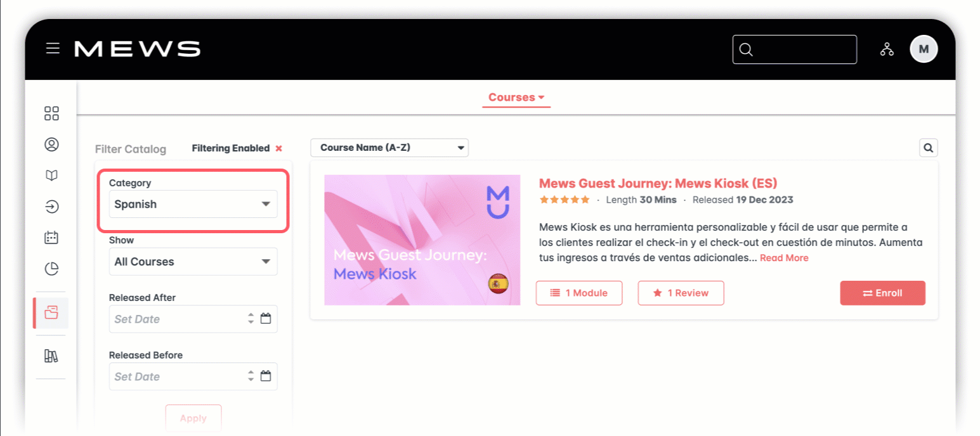Click the catalog search magnifier button
980x436 pixels.
(x=928, y=148)
